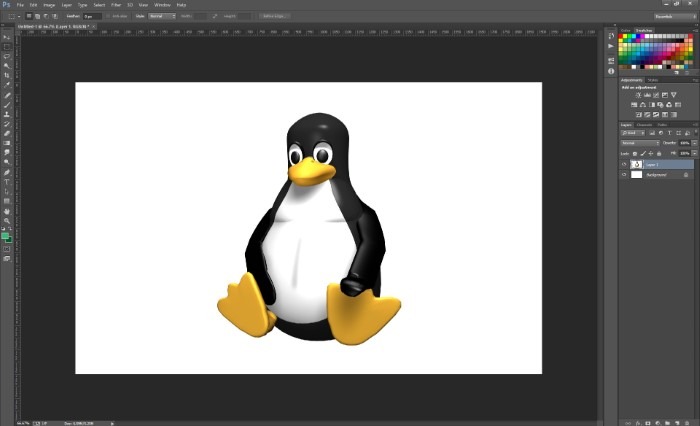
Task: Toggle lock all padlock icon
Action: [659, 154]
